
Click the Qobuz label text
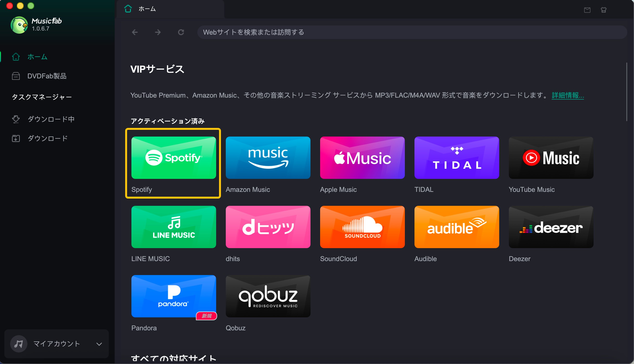click(x=236, y=328)
